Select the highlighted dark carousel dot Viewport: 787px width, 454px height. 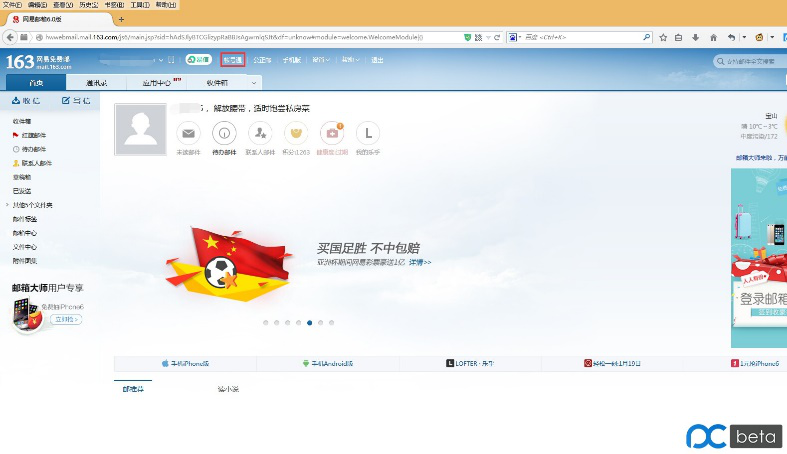click(309, 323)
